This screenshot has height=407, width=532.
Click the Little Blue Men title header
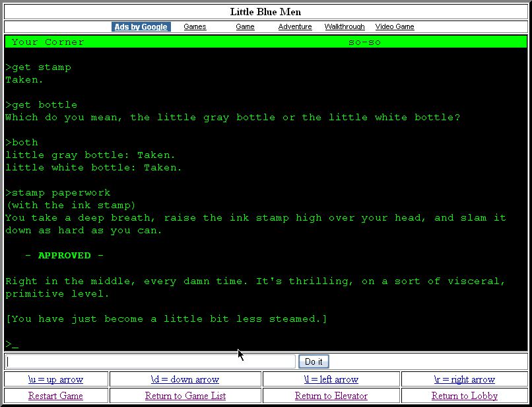click(x=265, y=12)
